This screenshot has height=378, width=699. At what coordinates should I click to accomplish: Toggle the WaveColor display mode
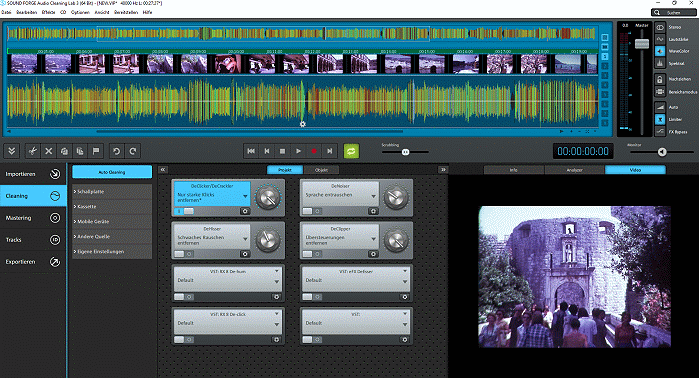[x=660, y=51]
